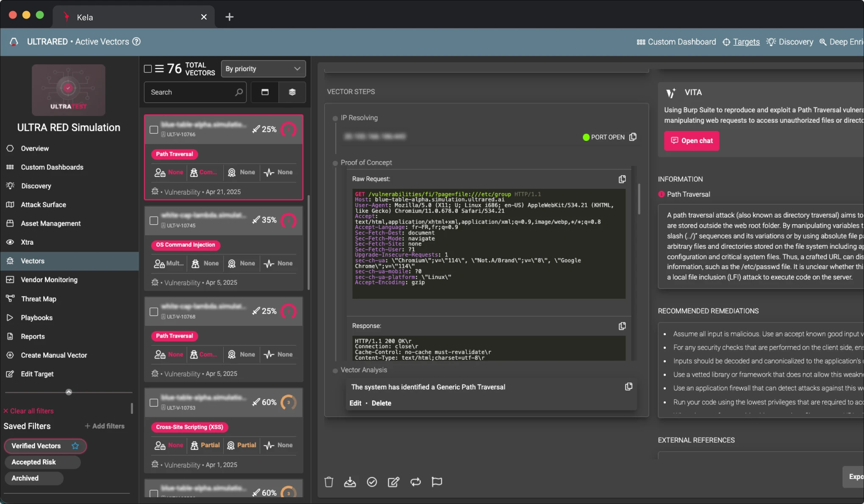Open Asset Management in the sidebar
This screenshot has width=864, height=504.
(69, 223)
